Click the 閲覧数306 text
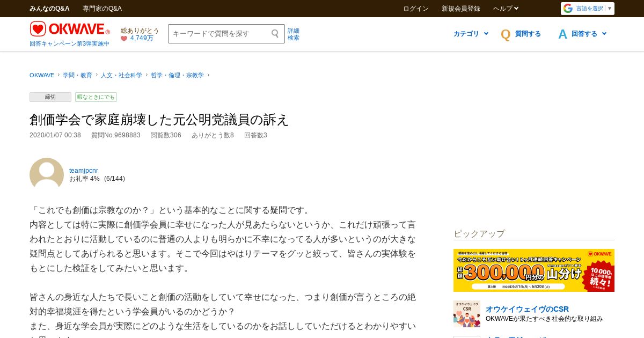Image resolution: width=644 pixels, height=338 pixels. pos(166,135)
